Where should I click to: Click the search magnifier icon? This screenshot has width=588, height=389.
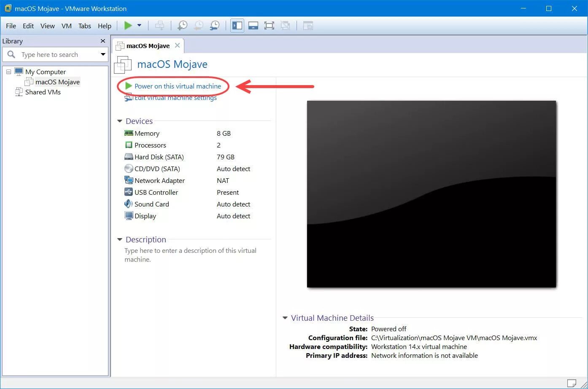pyautogui.click(x=11, y=54)
